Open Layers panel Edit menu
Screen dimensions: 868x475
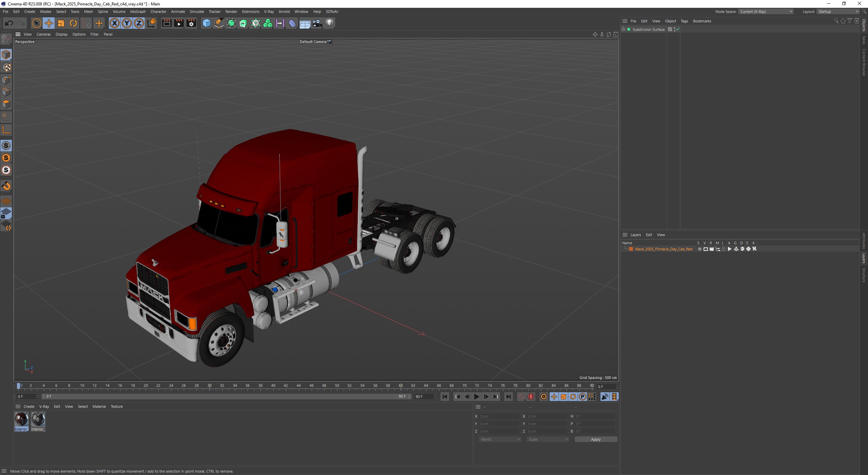pos(649,235)
